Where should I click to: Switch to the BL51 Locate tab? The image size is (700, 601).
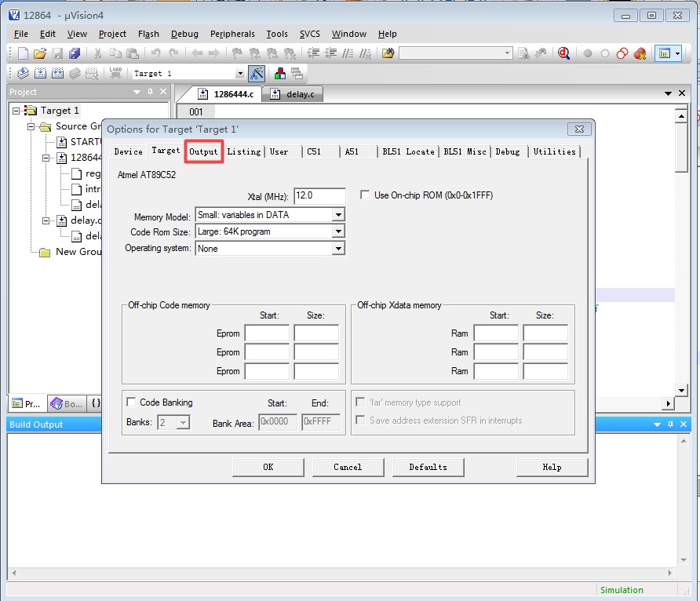(408, 151)
